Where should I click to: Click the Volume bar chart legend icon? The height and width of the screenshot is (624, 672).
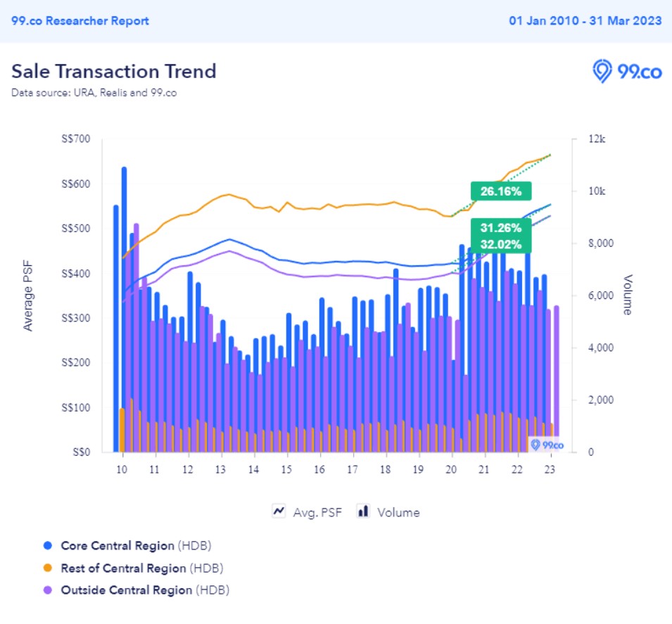point(364,511)
